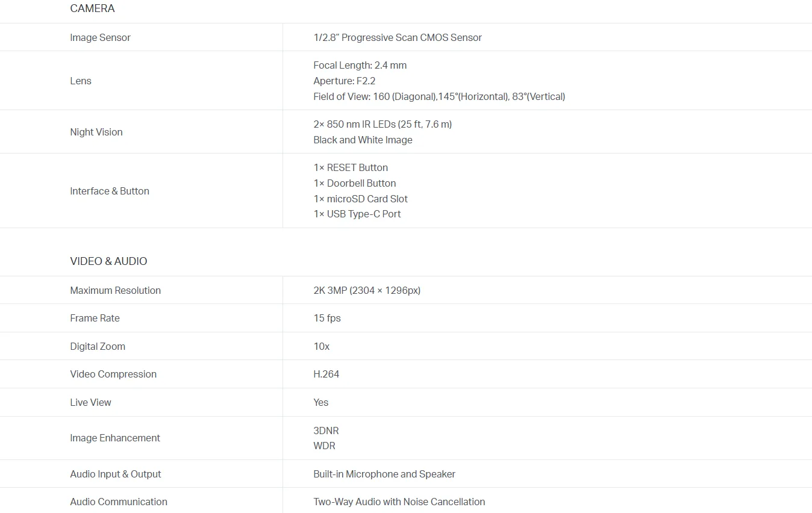The image size is (812, 513).
Task: Click Two-Way Audio with Noise Cancellation text
Action: coord(399,502)
